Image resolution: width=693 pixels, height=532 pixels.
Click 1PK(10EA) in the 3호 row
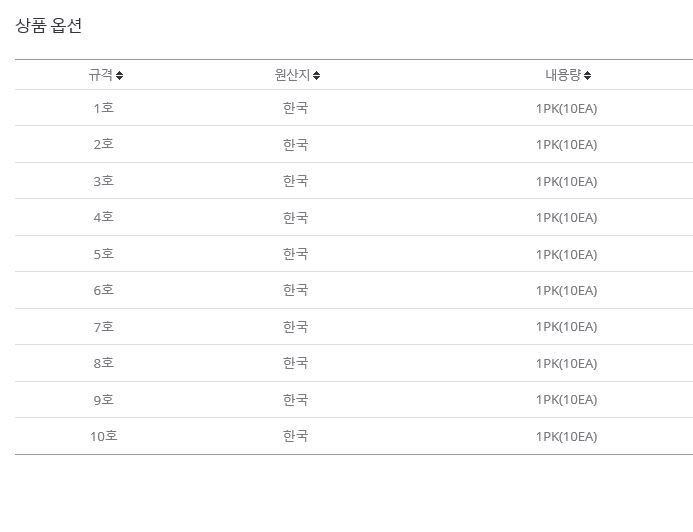566,181
